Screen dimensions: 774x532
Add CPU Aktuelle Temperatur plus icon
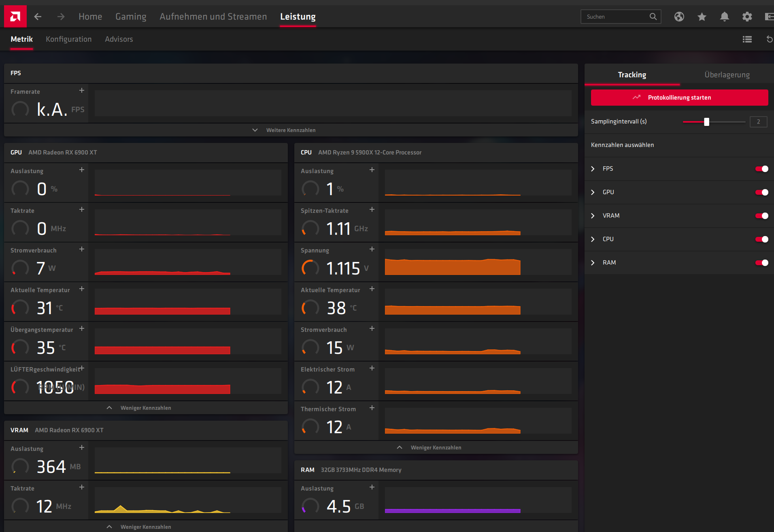tap(372, 289)
